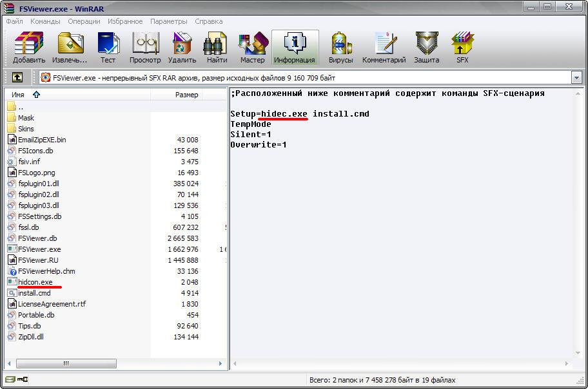Click the key password icon in status bar
The height and width of the screenshot is (389, 588).
[23, 379]
